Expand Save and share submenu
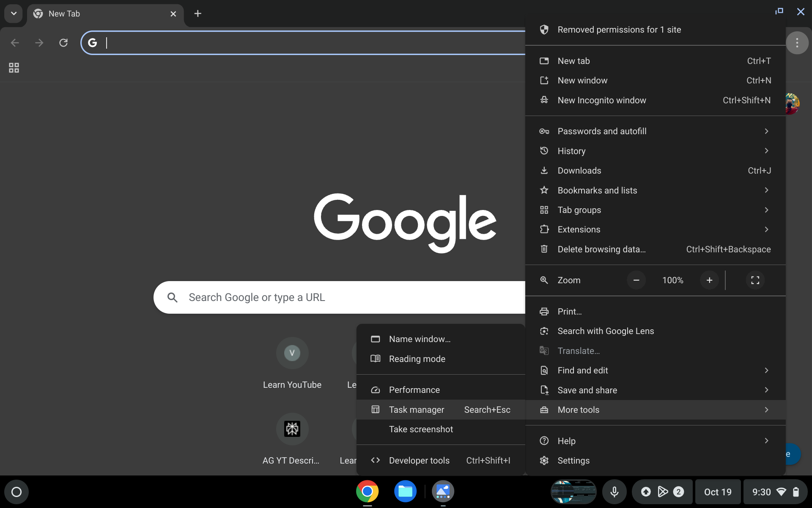812x508 pixels. pos(655,390)
